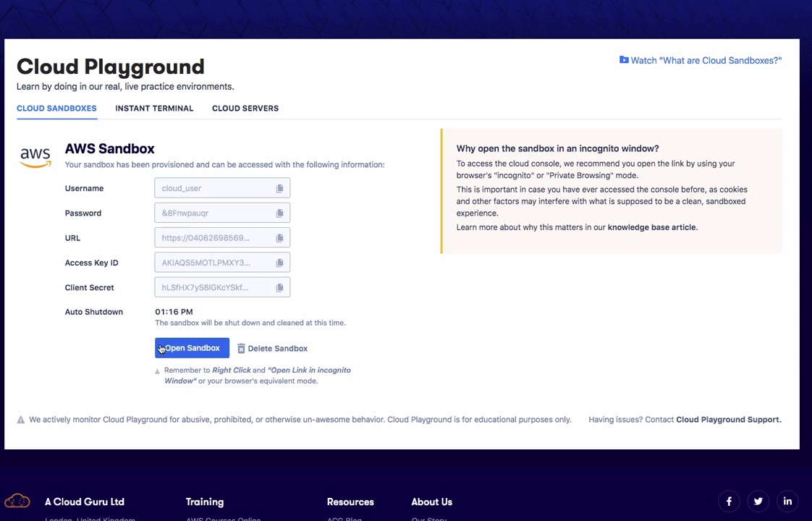Click inside the Username text field
This screenshot has width=812, height=521.
pos(213,189)
